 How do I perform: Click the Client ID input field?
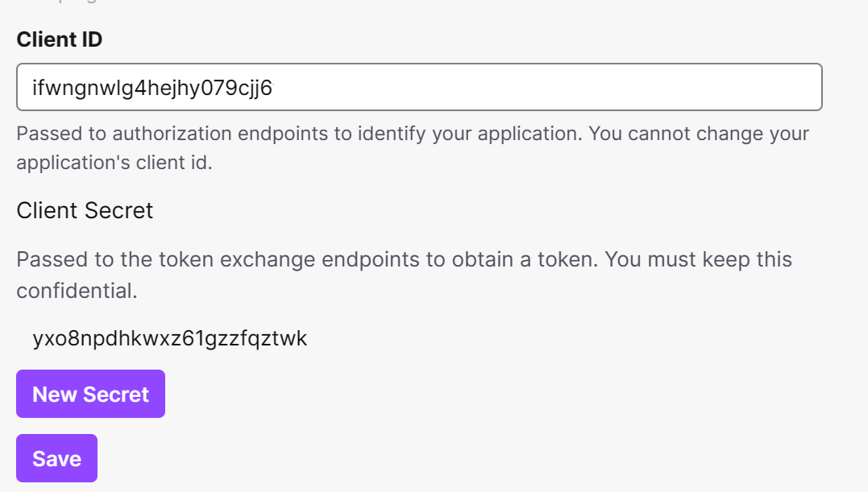419,87
